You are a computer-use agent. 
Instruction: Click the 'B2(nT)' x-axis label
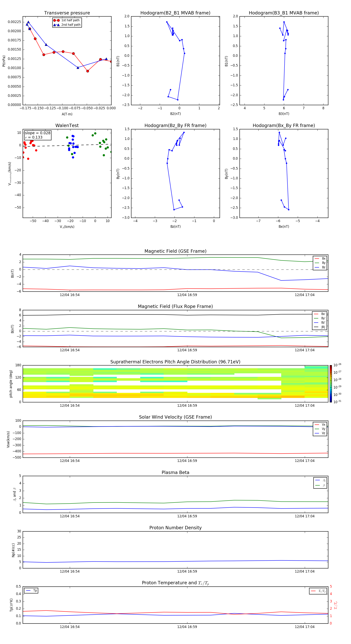[x=175, y=114]
